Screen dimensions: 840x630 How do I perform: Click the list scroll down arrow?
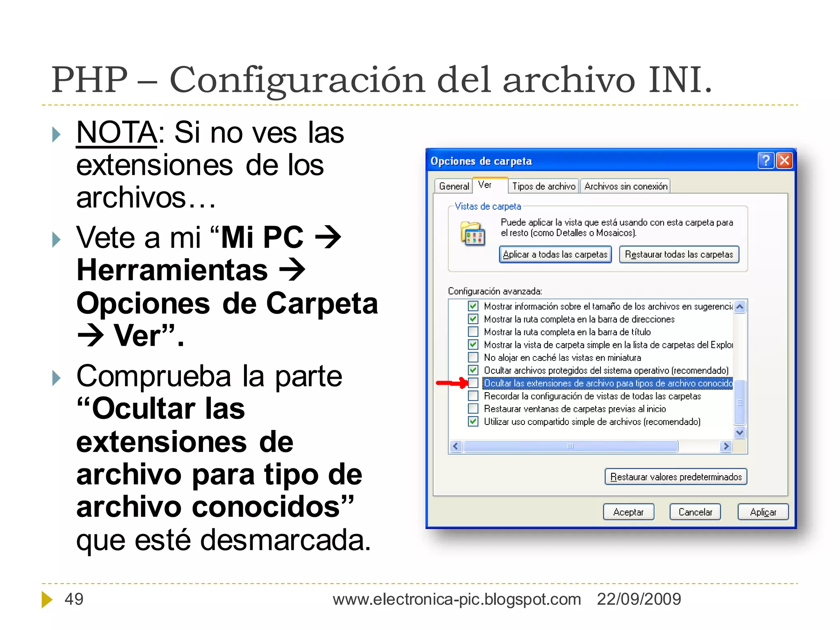[x=740, y=433]
